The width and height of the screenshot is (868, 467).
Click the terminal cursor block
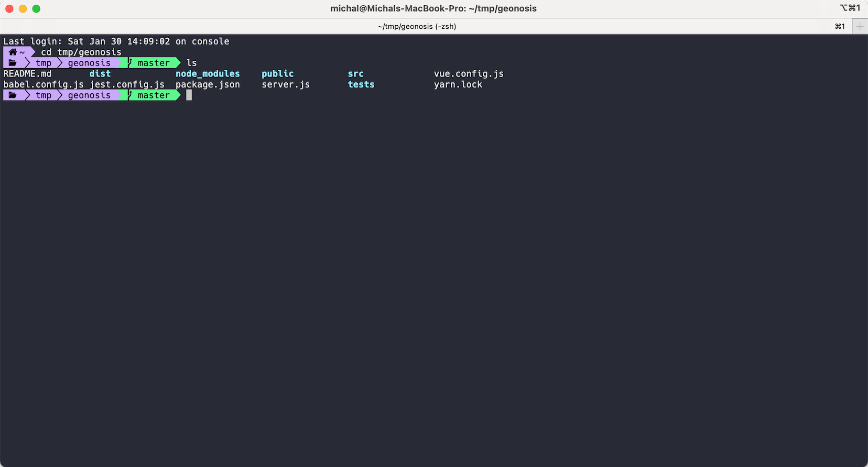point(189,95)
